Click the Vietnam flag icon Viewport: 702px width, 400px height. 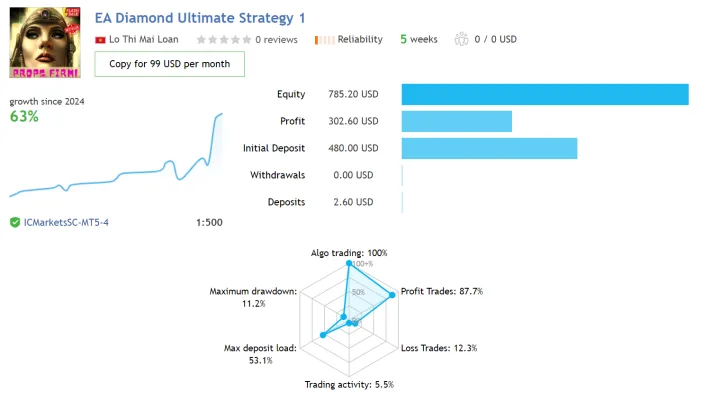pos(100,40)
